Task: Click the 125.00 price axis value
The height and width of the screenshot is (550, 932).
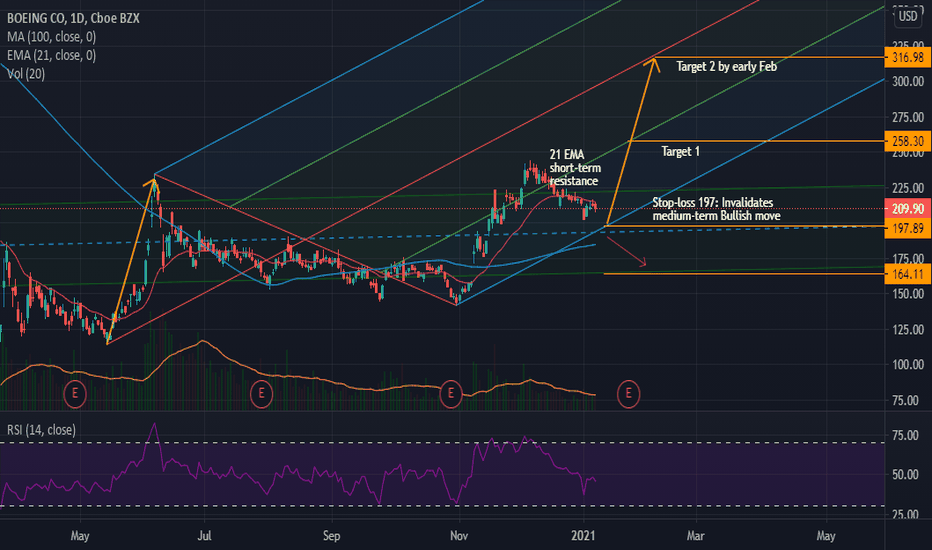Action: [908, 329]
